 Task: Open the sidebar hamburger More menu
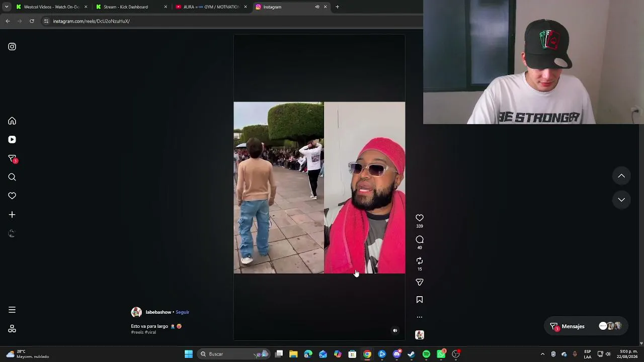point(12,310)
